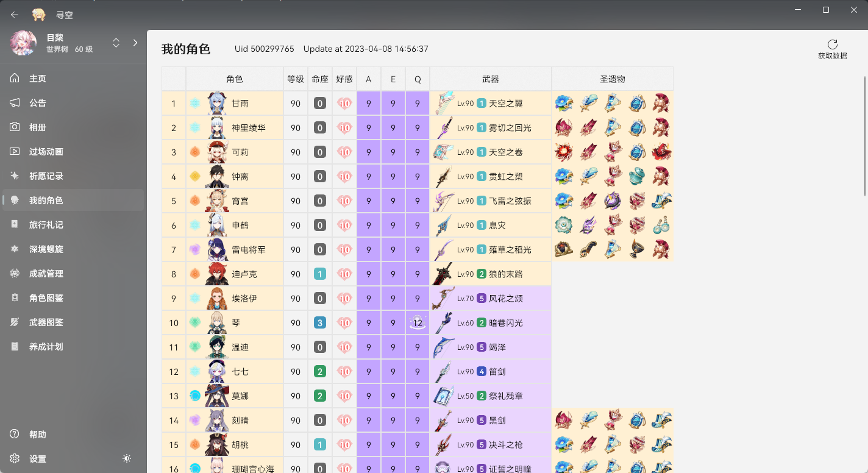Click the 武器图鉴 weapon wiki icon

(15, 322)
